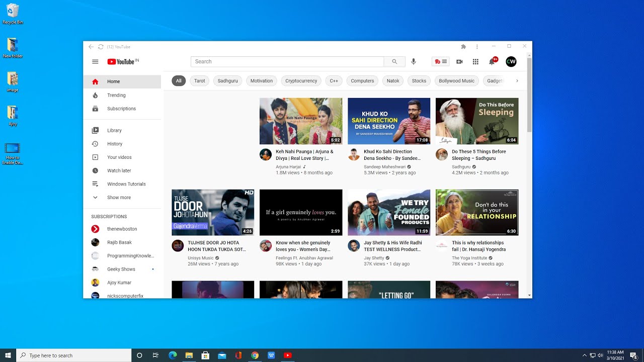This screenshot has height=362, width=644.
Task: Select the Sadhguru filter chip
Action: click(x=227, y=81)
